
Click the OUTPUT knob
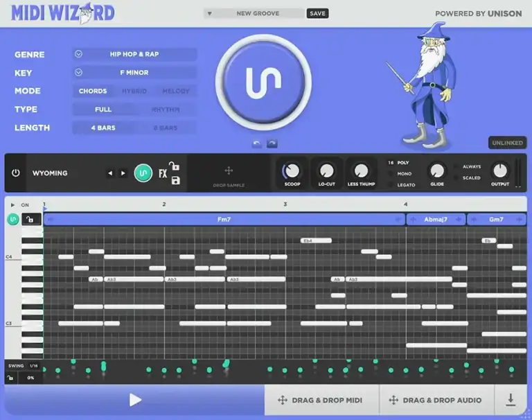[500, 170]
